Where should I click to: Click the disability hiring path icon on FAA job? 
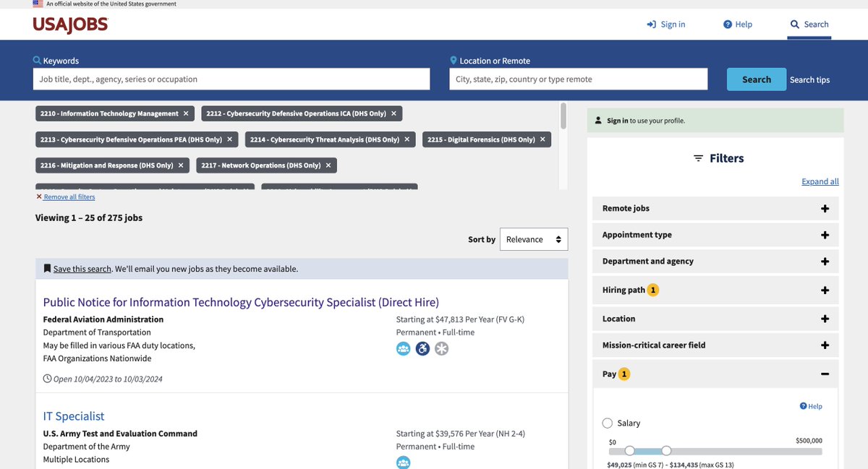[x=422, y=349]
